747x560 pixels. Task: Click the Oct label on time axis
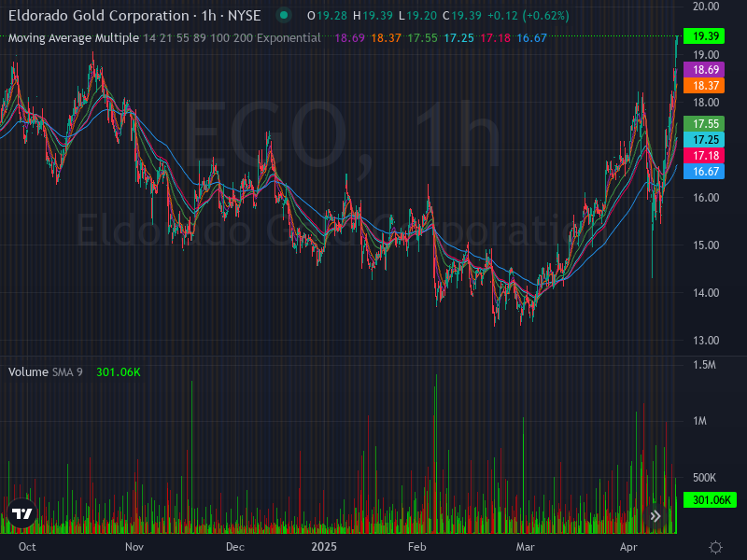[27, 547]
